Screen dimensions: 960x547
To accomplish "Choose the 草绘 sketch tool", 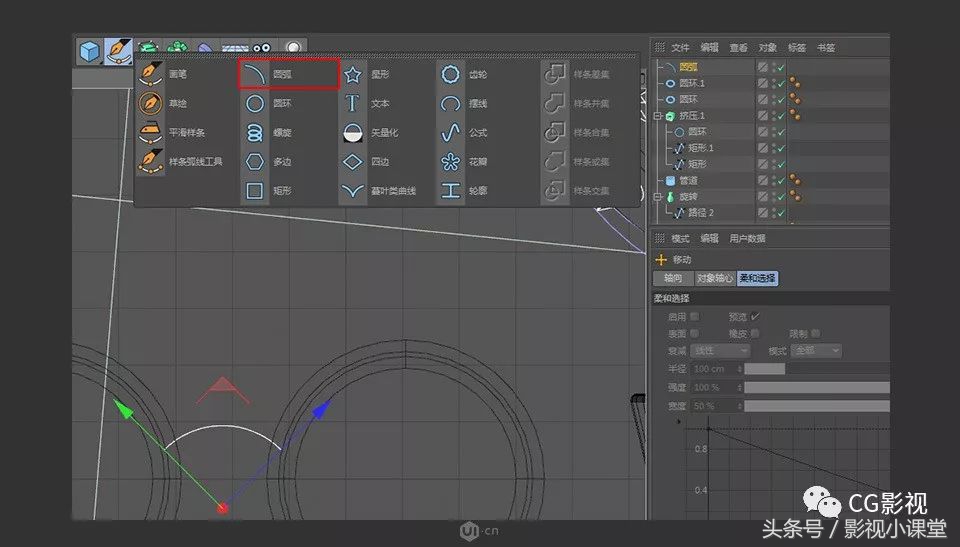I will (x=163, y=104).
